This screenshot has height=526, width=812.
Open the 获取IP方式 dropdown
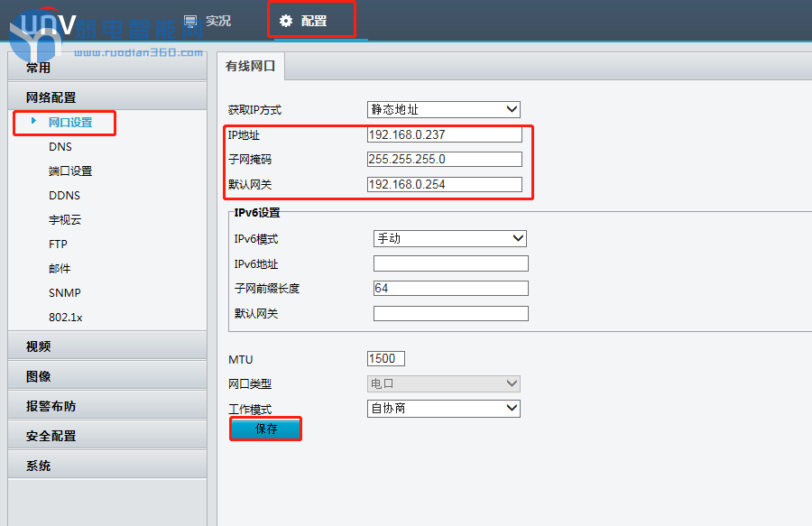pos(444,109)
